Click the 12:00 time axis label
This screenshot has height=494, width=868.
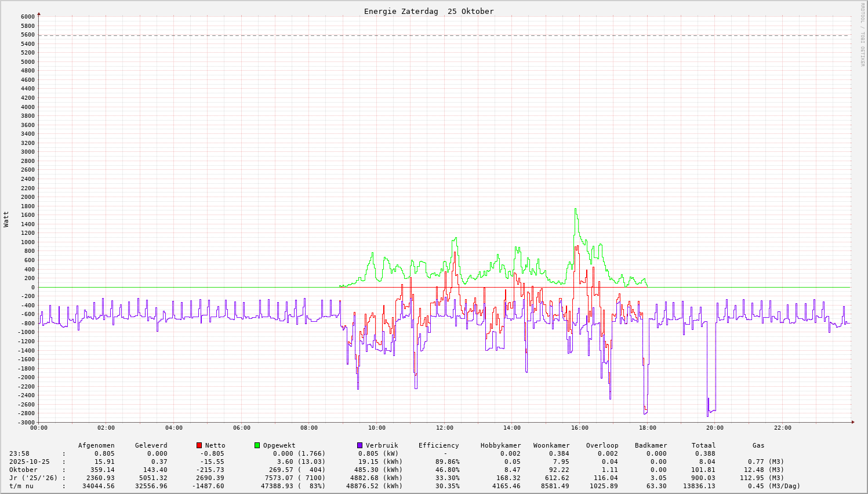point(445,428)
